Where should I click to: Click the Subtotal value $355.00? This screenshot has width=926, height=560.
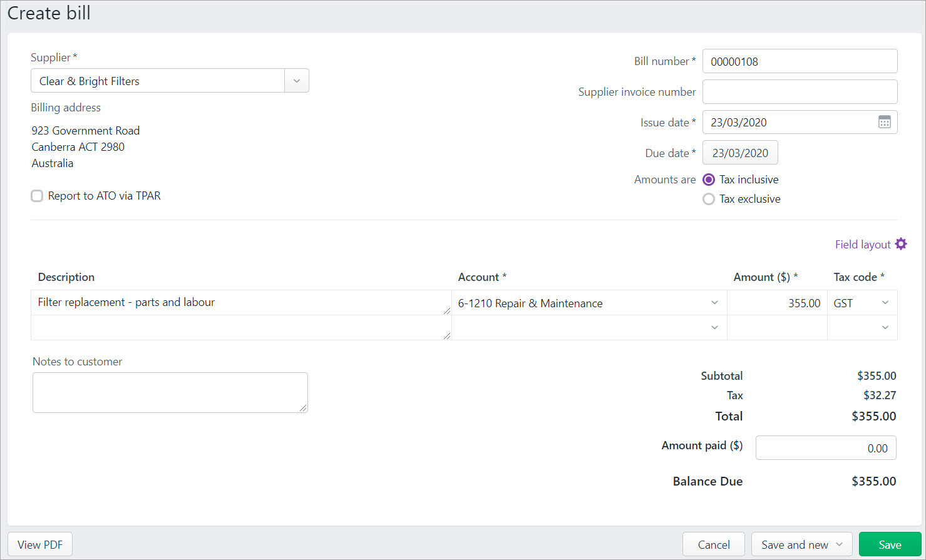pyautogui.click(x=877, y=376)
